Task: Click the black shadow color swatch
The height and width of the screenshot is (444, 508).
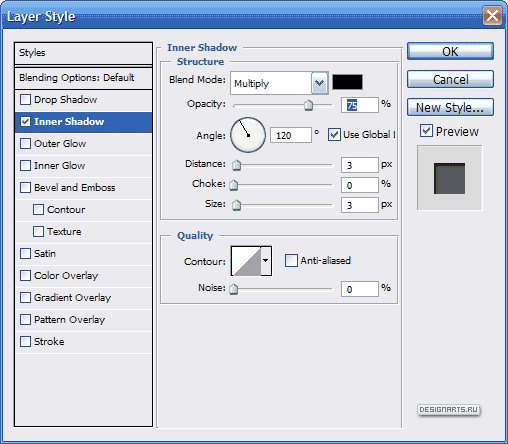Action: 347,82
